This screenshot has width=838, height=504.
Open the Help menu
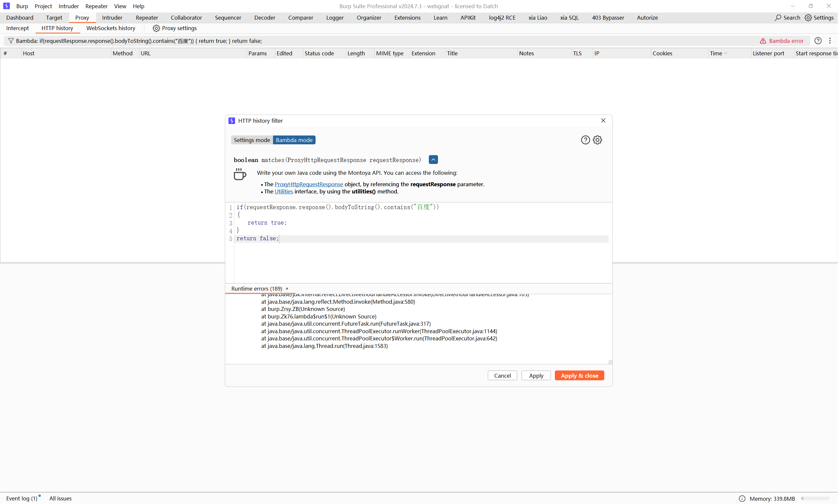pyautogui.click(x=138, y=6)
